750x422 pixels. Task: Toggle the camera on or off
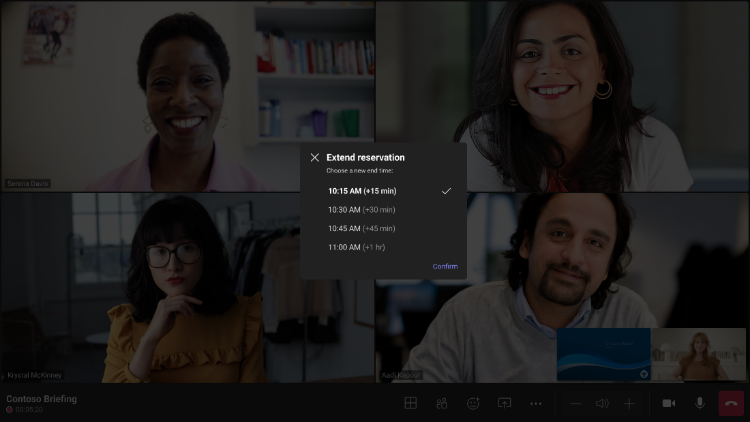(669, 403)
